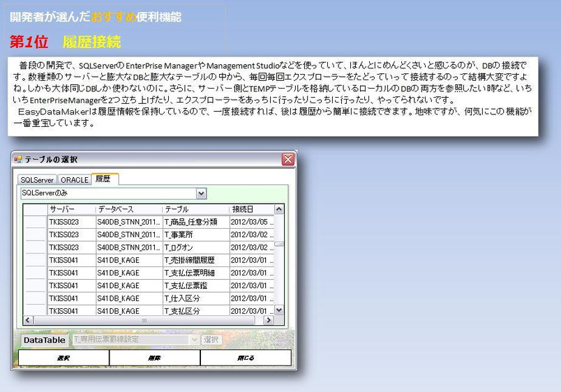Click the bottom 選択 button
Image resolution: width=561 pixels, height=392 pixels.
click(x=63, y=358)
